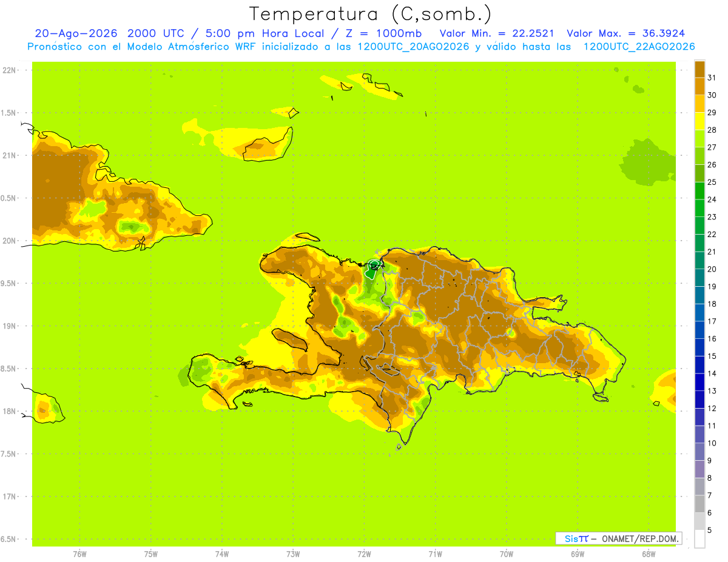
Task: Click the legend value "31"
Action: pyautogui.click(x=712, y=77)
